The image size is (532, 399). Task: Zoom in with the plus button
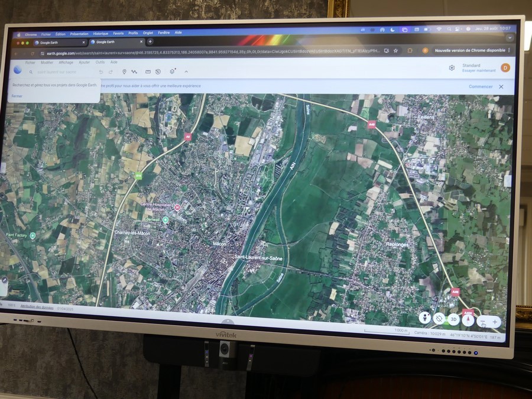click(x=495, y=322)
